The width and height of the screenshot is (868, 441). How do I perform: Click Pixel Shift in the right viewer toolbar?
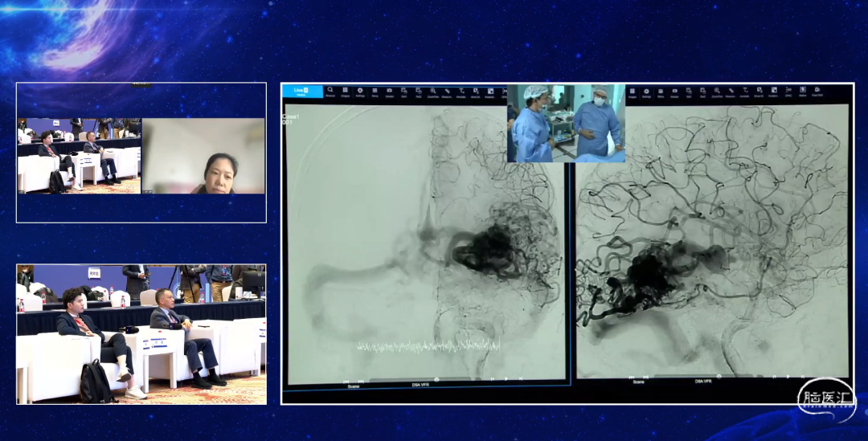tap(817, 92)
